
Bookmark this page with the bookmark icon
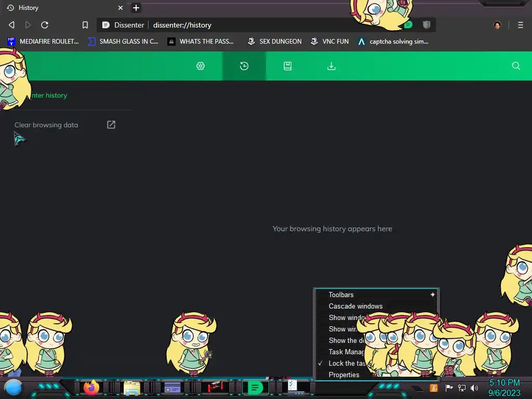(85, 25)
